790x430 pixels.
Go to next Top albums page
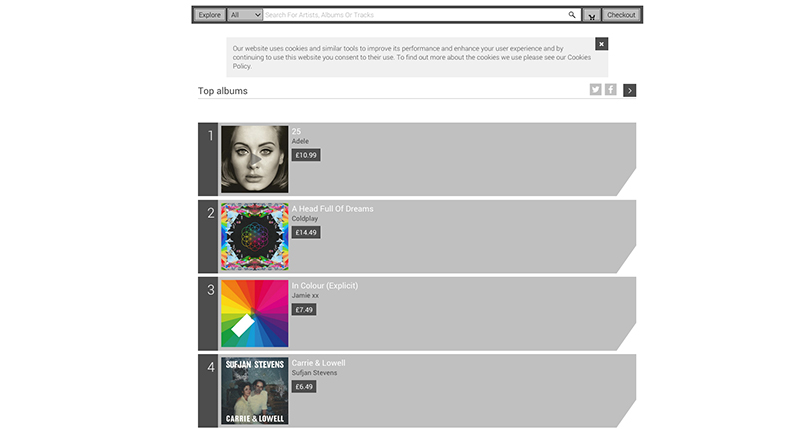(x=629, y=90)
